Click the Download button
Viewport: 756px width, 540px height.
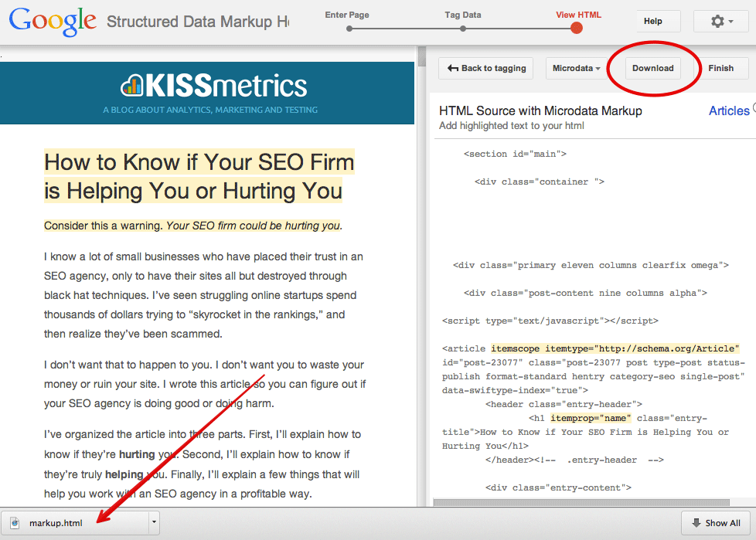click(x=653, y=69)
